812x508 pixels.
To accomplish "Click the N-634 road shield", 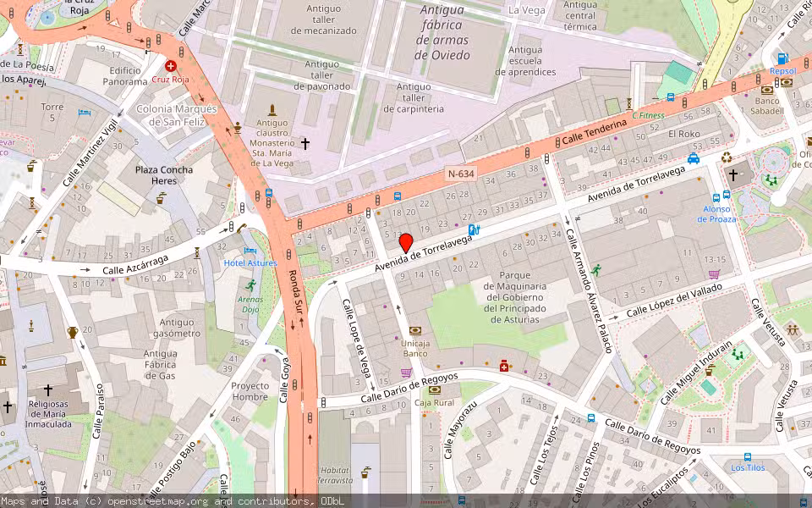I will (461, 174).
